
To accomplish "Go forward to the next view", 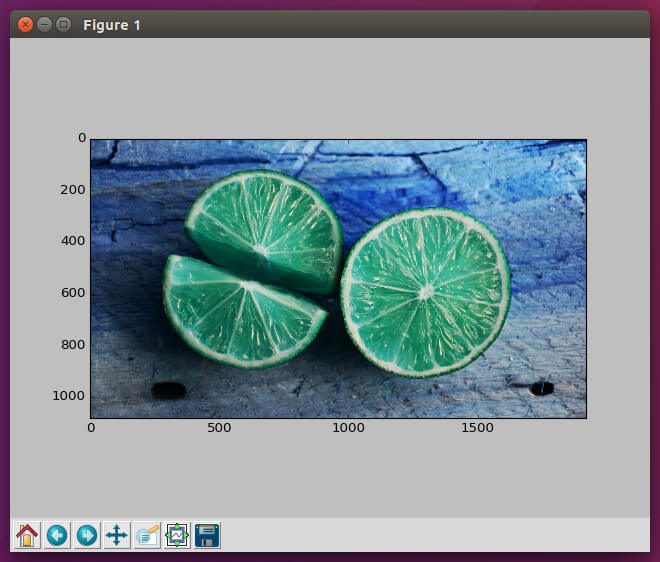I will point(87,535).
